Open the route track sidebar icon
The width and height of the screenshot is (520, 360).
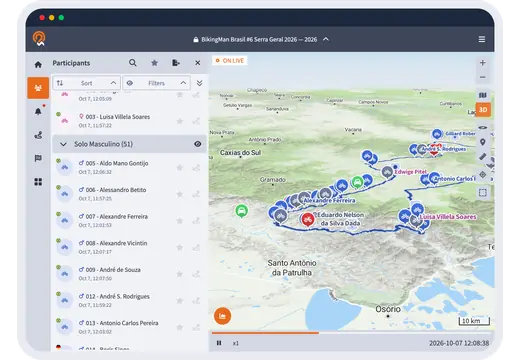click(x=38, y=135)
